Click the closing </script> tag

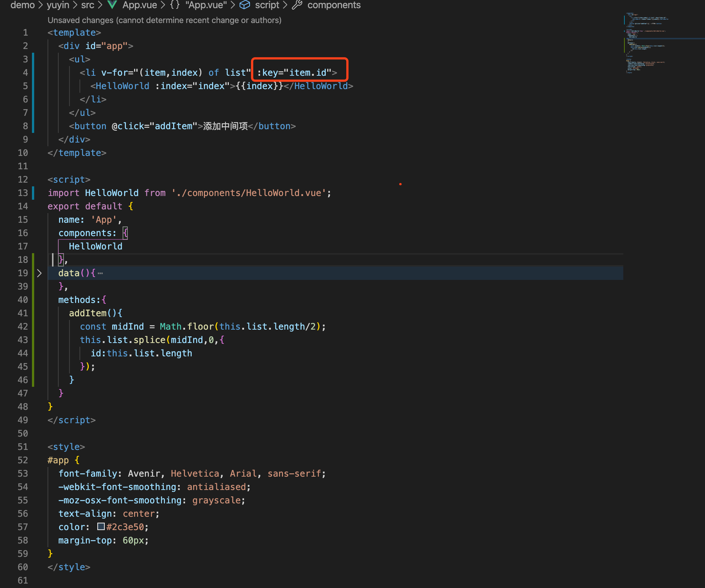[72, 420]
